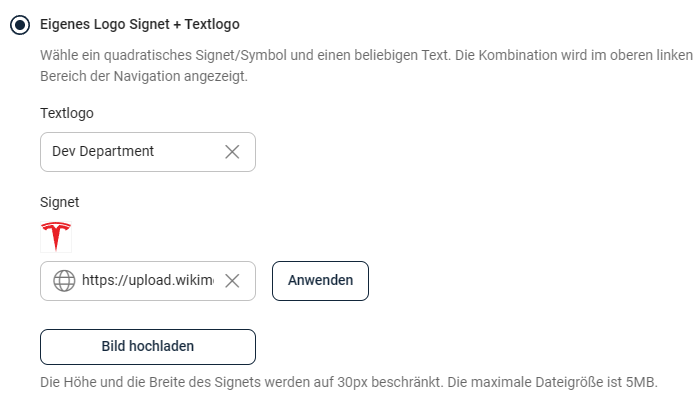Click the Signet section label
The width and height of the screenshot is (700, 406).
click(59, 202)
